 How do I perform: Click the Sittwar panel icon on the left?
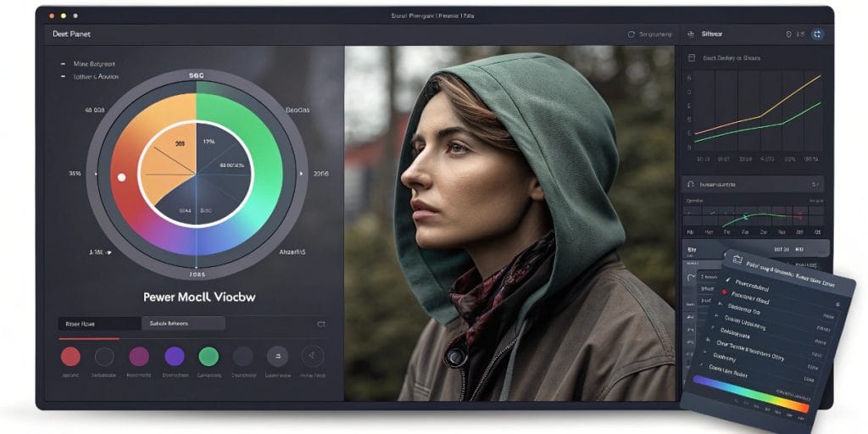click(x=690, y=34)
